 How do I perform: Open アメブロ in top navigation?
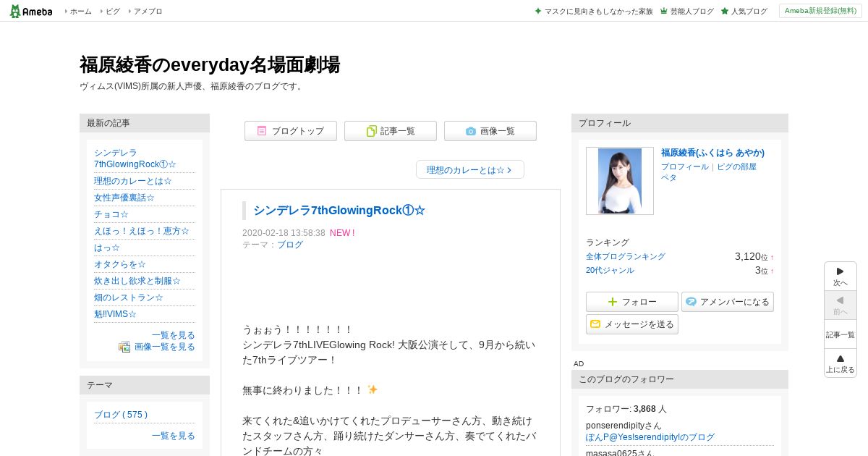click(x=148, y=12)
